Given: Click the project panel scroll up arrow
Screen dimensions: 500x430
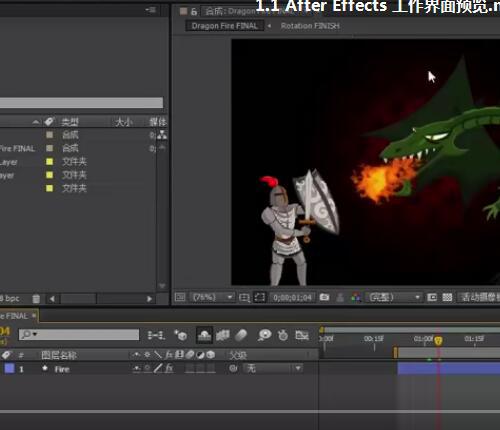Looking at the screenshot, I should tap(162, 147).
